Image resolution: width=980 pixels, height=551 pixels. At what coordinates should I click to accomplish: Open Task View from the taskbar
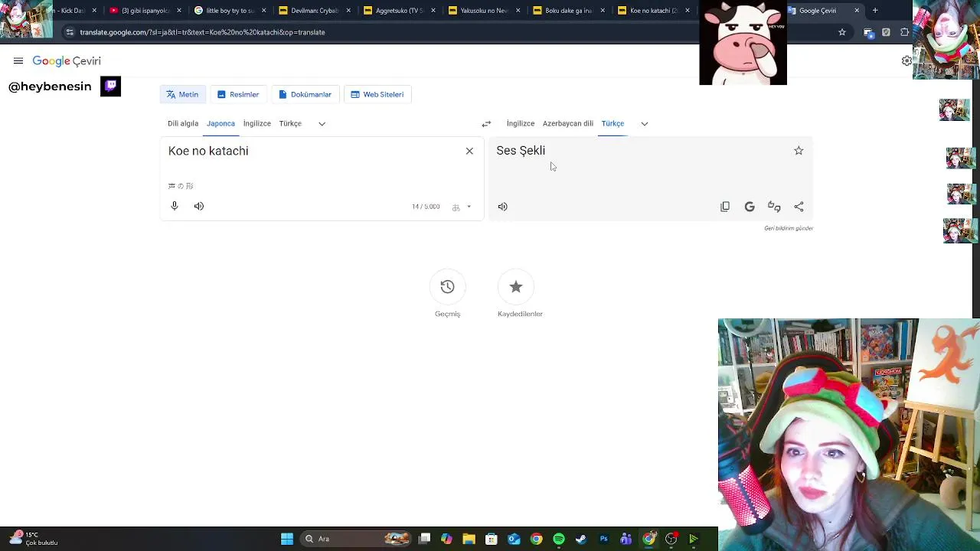click(x=425, y=539)
